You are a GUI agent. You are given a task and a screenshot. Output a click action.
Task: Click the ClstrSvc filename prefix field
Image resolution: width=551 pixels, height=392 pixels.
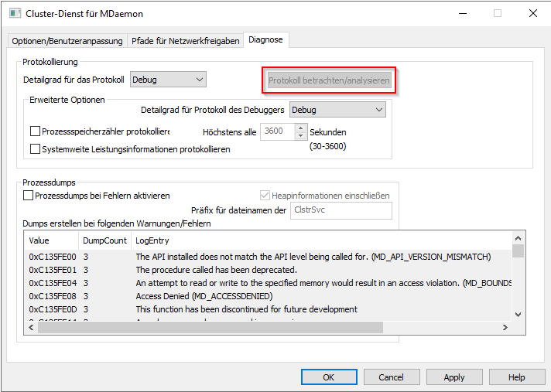coord(341,210)
